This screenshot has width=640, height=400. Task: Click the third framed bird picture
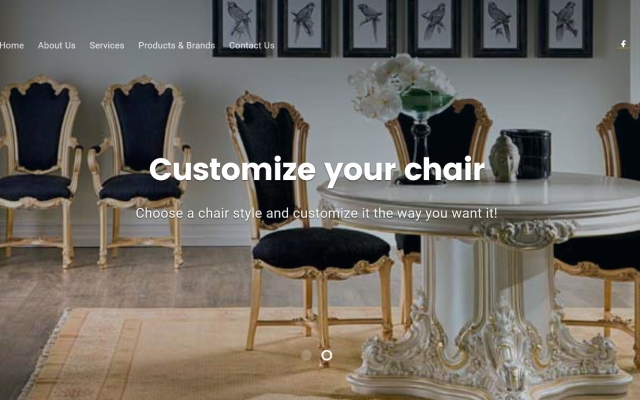pyautogui.click(x=369, y=27)
